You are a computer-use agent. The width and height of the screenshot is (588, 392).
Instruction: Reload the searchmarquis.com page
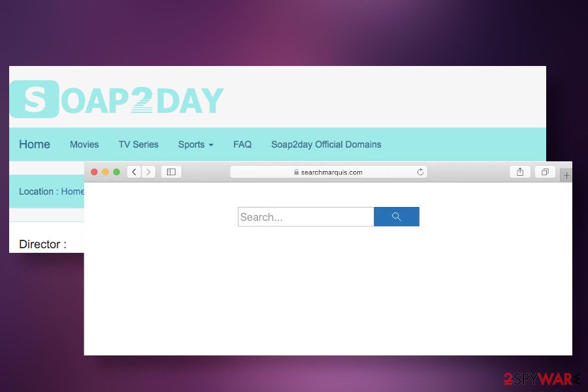click(x=420, y=172)
